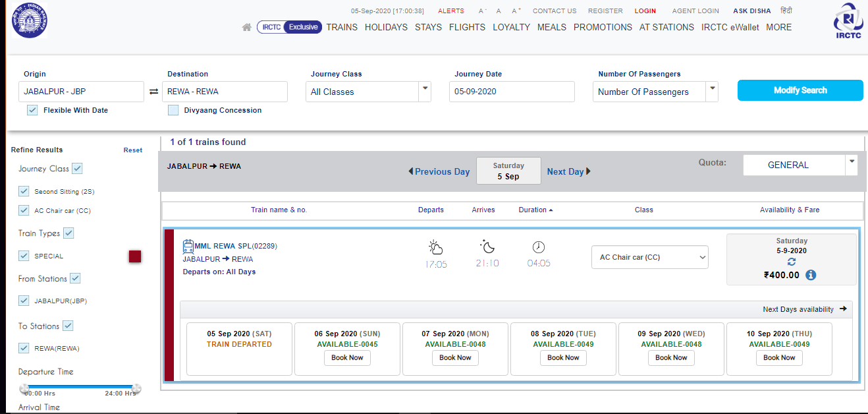
Task: Toggle the Journey Class filter checkbox
Action: (x=77, y=168)
